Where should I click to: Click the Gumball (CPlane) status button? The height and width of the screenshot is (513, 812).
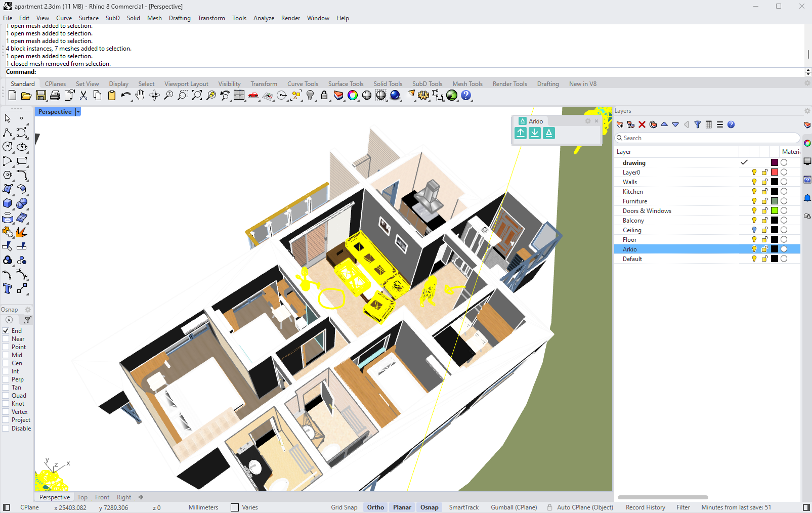click(x=514, y=507)
